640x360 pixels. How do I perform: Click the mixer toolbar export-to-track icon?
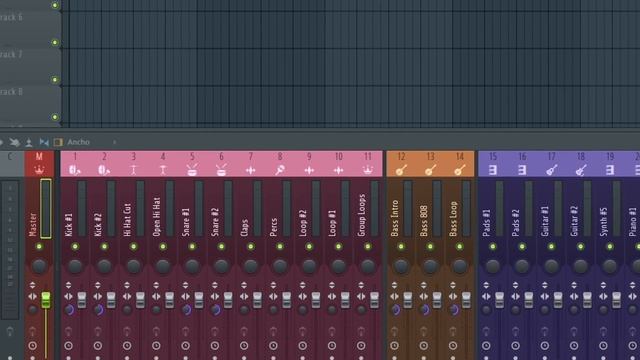pos(29,142)
